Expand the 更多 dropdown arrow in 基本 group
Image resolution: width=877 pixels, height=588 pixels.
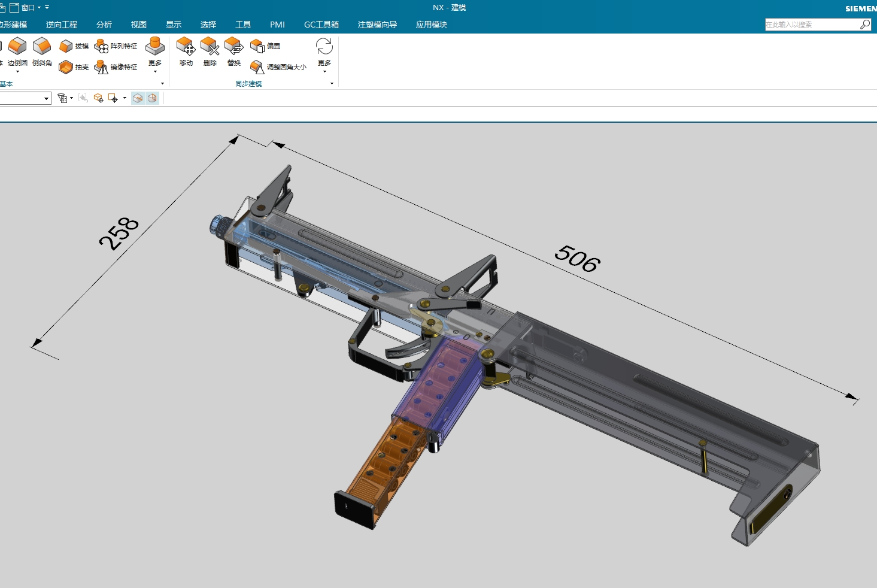point(155,72)
